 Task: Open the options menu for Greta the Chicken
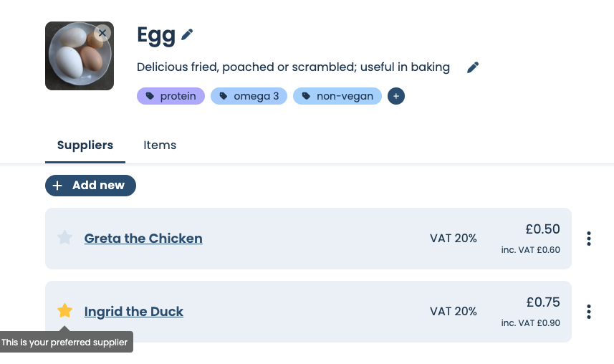589,239
